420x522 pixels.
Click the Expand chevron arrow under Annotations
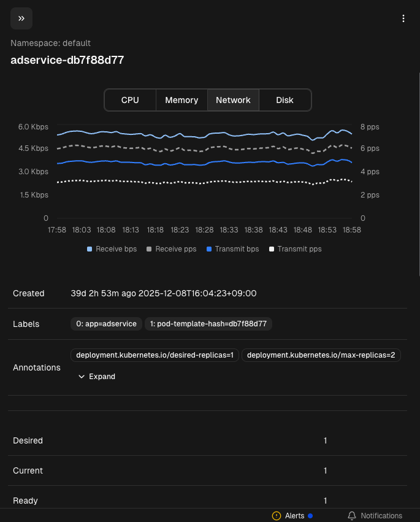click(82, 377)
